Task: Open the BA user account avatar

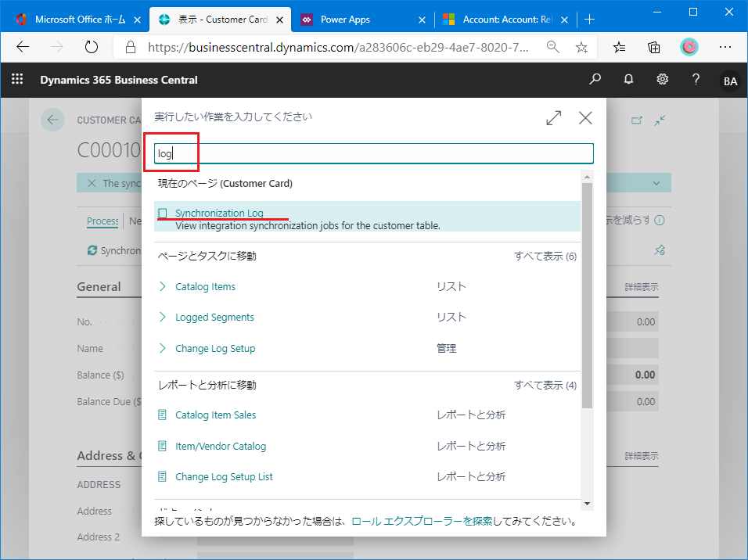Action: click(730, 81)
